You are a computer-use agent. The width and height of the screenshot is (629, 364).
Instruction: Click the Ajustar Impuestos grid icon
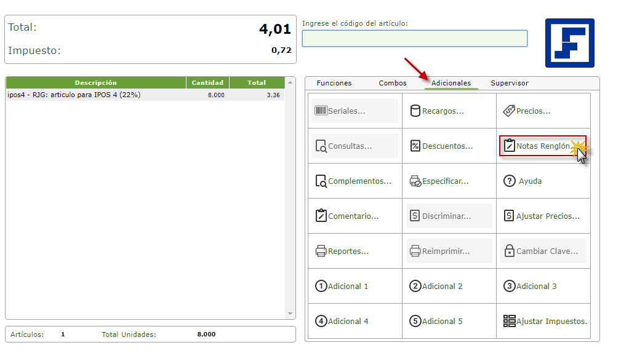click(510, 321)
